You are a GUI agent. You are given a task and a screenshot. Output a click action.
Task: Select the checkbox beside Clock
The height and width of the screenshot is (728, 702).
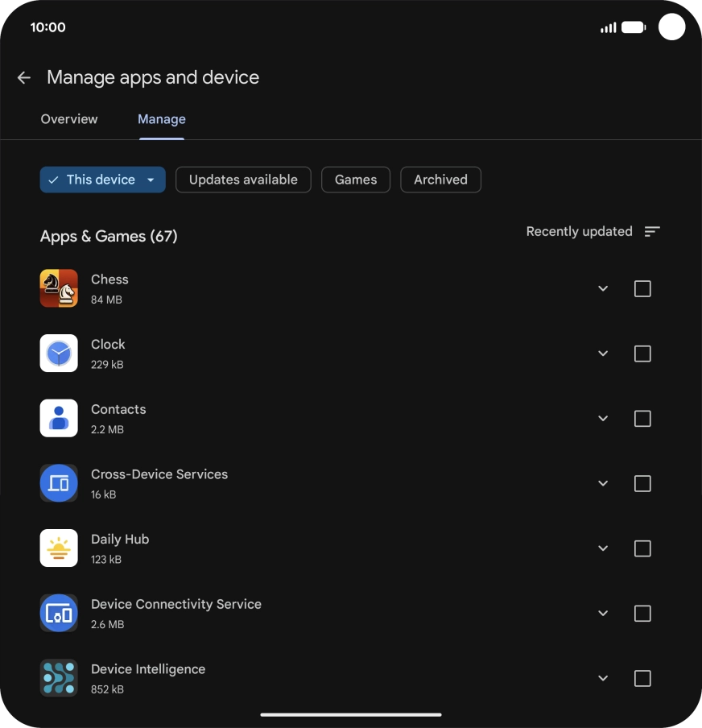coord(642,353)
